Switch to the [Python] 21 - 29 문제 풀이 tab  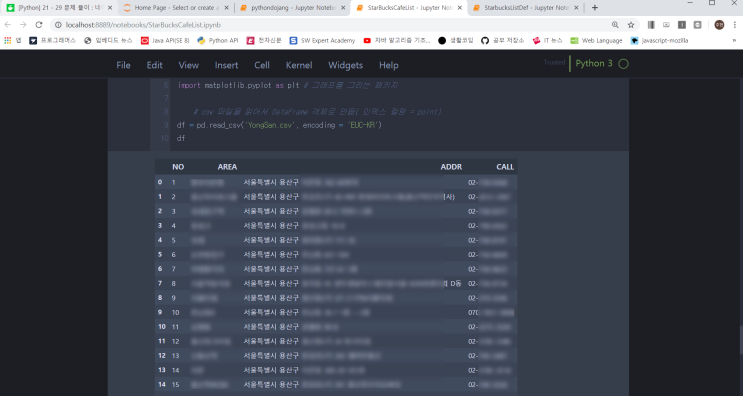[x=59, y=8]
